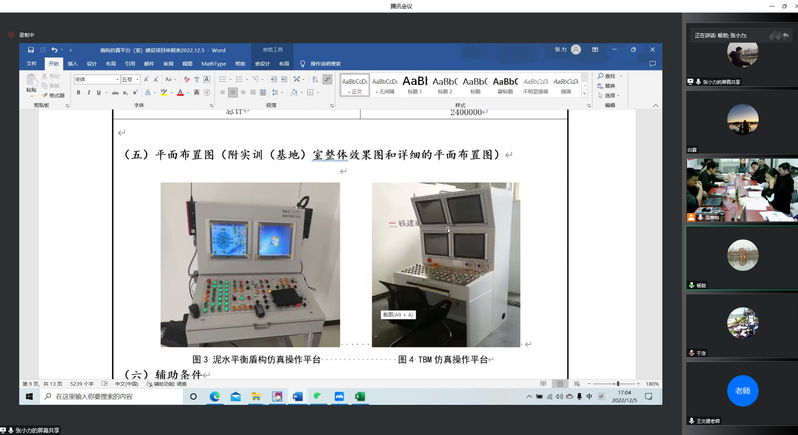Switch to the 插入 (Insert) ribbon tab
The image size is (798, 435).
coord(73,63)
